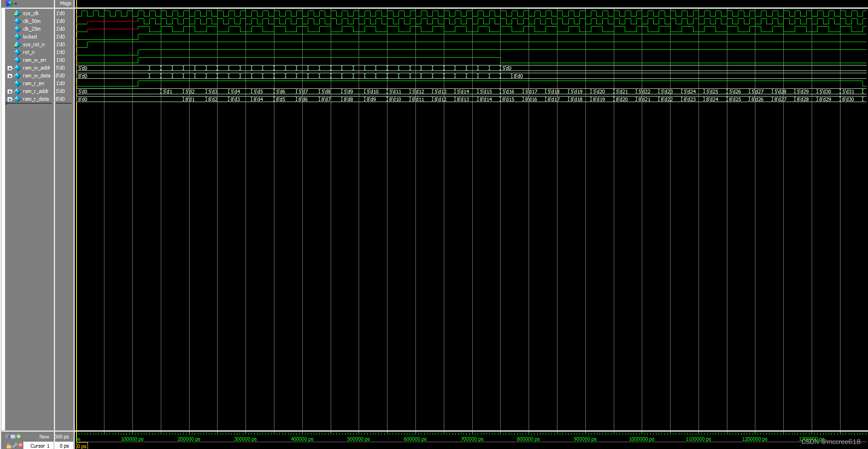Click the rst_n signal diamond icon
This screenshot has height=449, width=868.
tap(17, 52)
